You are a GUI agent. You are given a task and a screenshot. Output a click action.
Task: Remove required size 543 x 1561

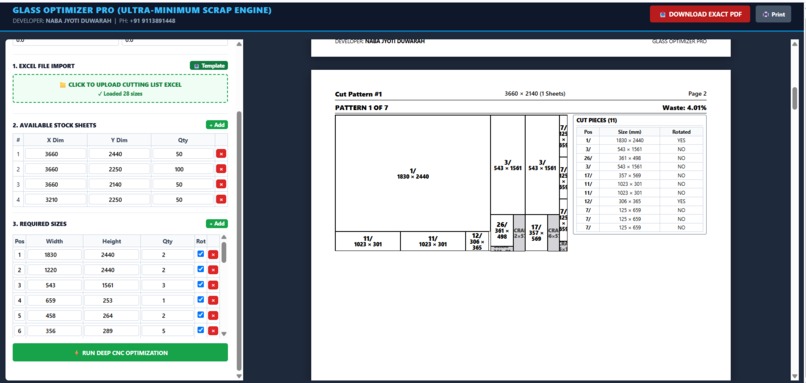213,285
